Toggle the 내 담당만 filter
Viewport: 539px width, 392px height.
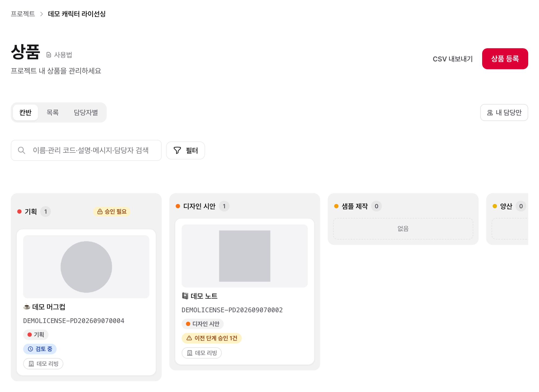[x=504, y=113]
